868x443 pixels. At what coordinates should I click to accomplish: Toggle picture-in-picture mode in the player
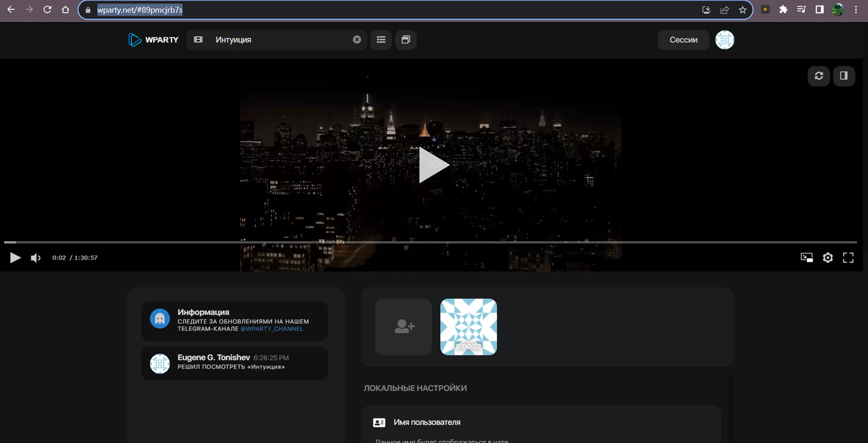(x=807, y=257)
